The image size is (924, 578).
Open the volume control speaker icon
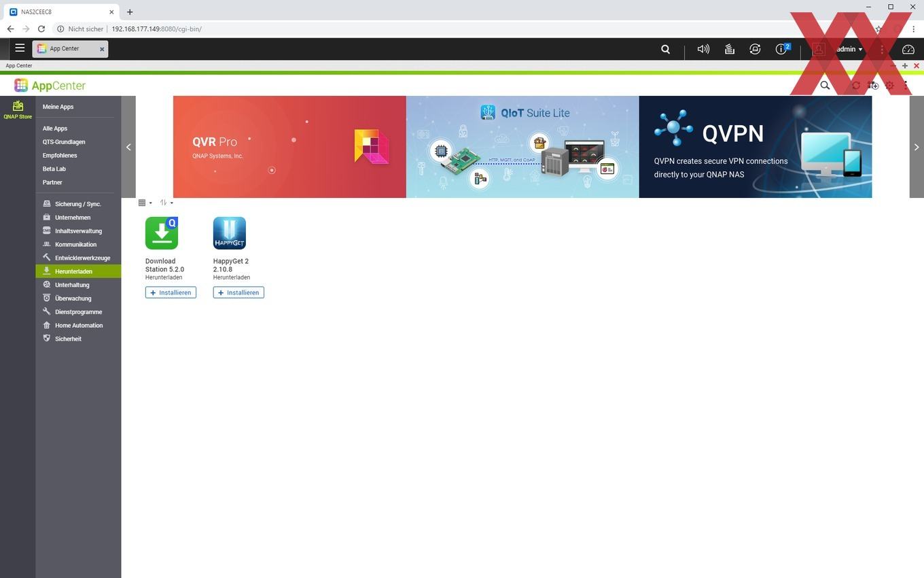point(703,49)
